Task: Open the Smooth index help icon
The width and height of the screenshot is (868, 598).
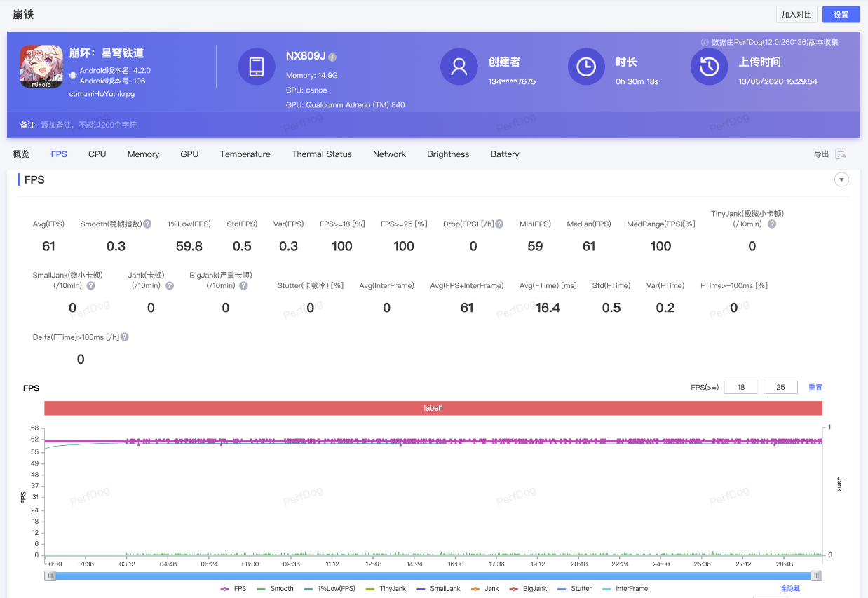Action: [x=147, y=224]
